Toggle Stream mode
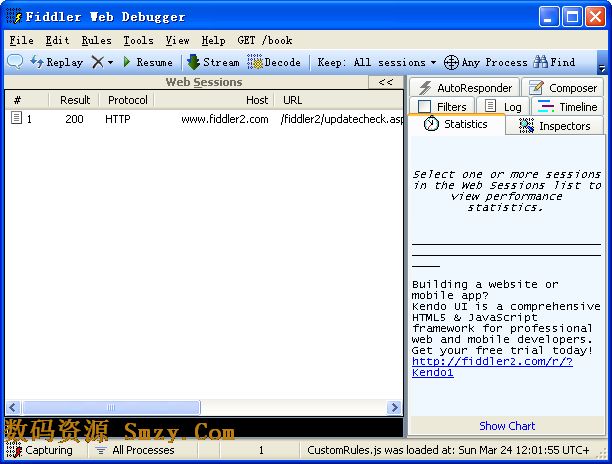 tap(213, 62)
